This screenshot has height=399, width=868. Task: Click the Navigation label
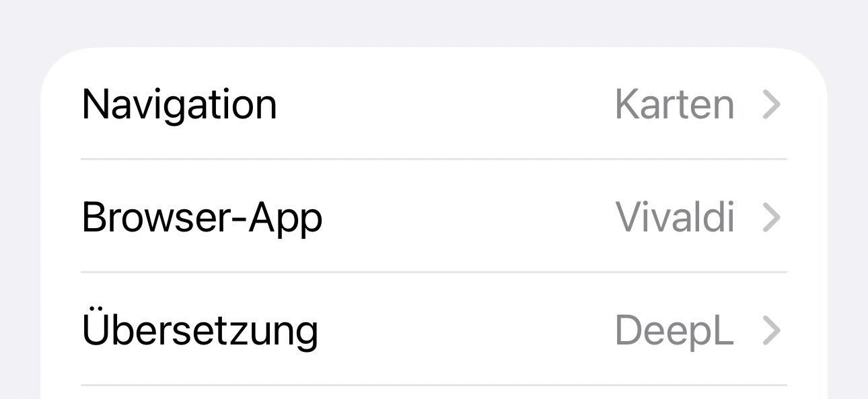tap(179, 106)
